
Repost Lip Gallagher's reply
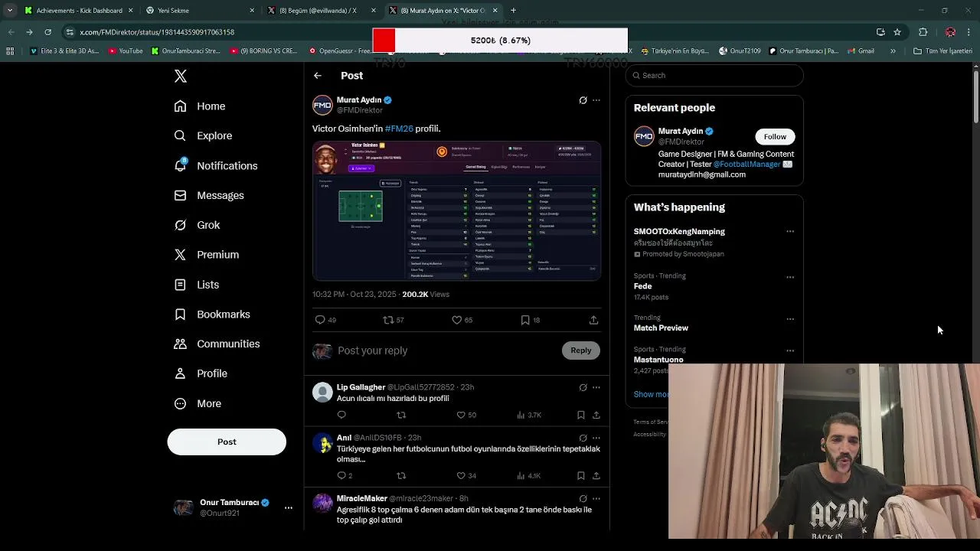[401, 415]
